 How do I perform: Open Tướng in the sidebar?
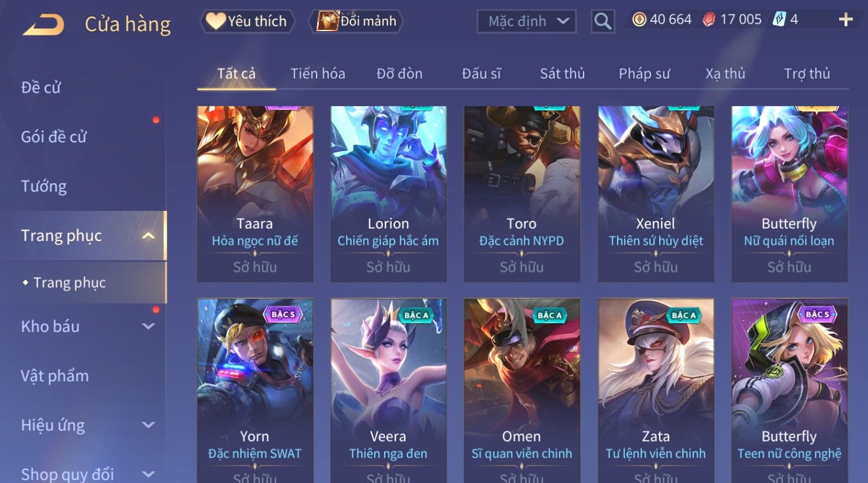pos(44,186)
